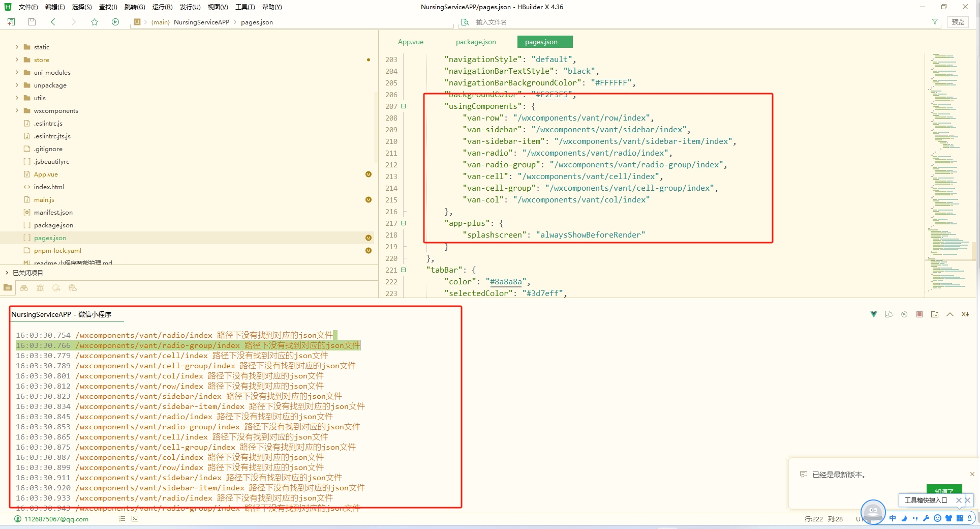Screen dimensions: 980x529
Task: Click the cloud browser panel icon
Action: (x=73, y=288)
